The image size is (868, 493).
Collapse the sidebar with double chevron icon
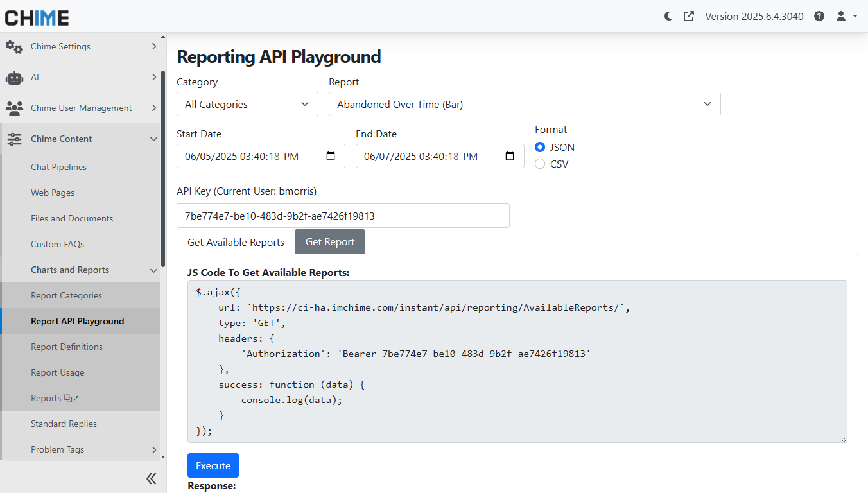[151, 478]
